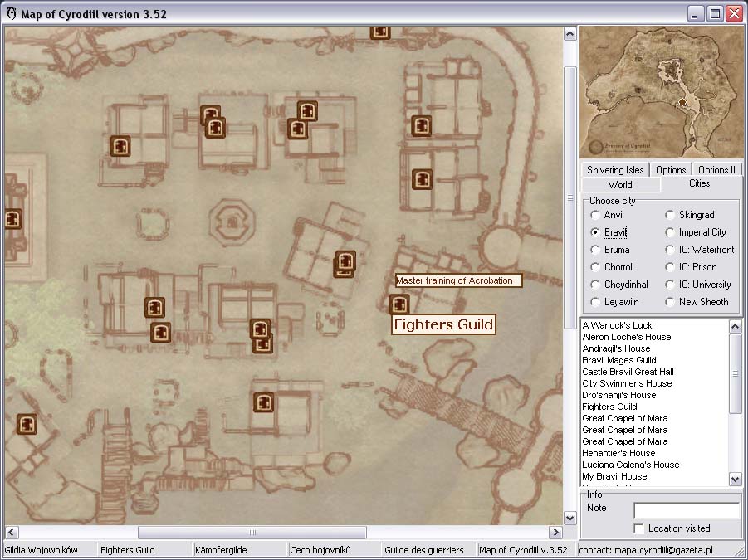Screen dimensions: 748x560
Task: Click the upper door marker of northeast building
Action: 421,126
